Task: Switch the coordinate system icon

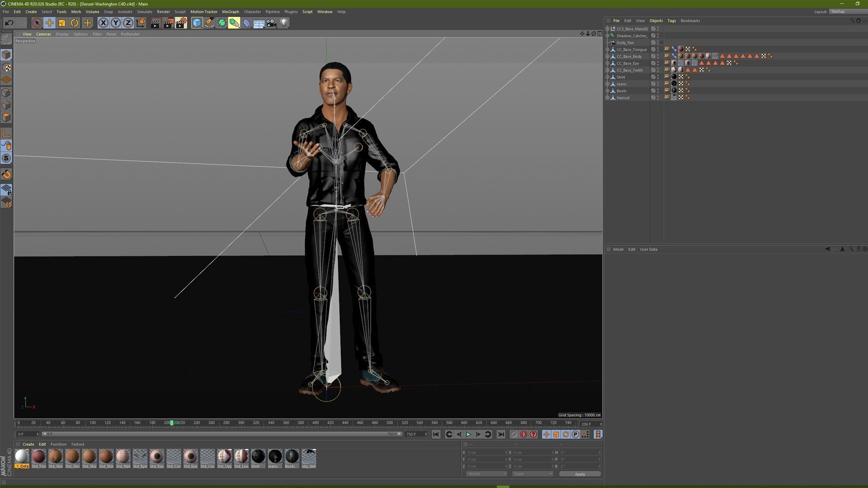Action: [x=141, y=23]
